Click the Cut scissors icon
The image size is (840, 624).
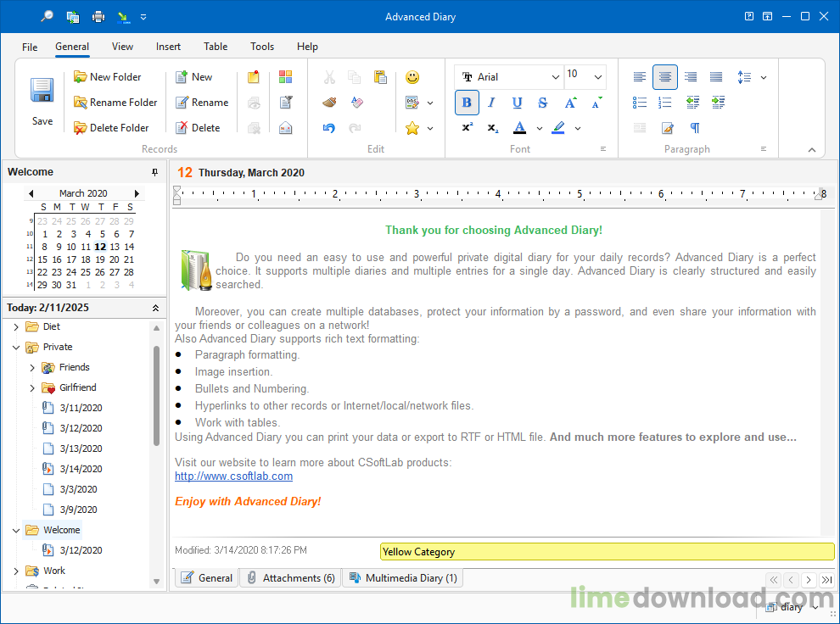[329, 77]
